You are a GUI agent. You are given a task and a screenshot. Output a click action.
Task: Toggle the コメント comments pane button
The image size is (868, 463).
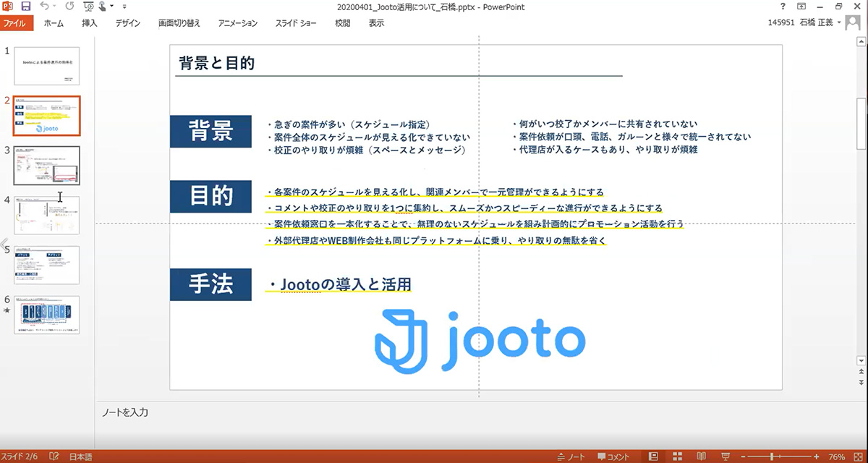tap(615, 456)
